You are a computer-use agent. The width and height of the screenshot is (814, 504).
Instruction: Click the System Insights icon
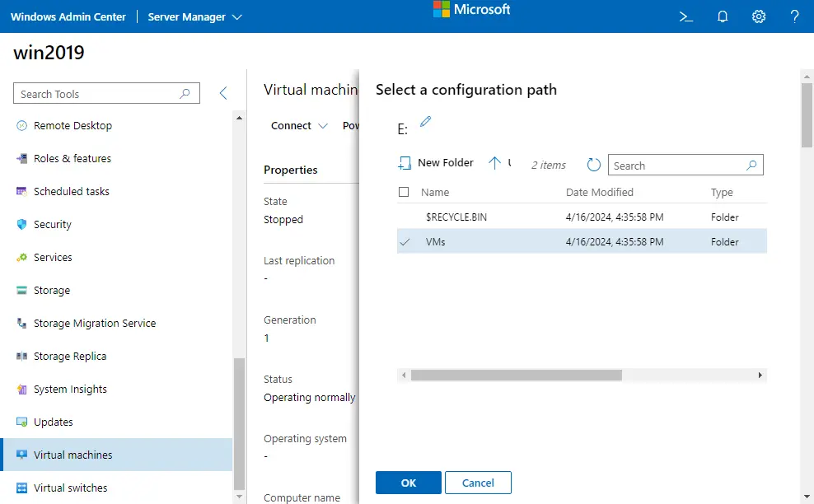click(21, 390)
